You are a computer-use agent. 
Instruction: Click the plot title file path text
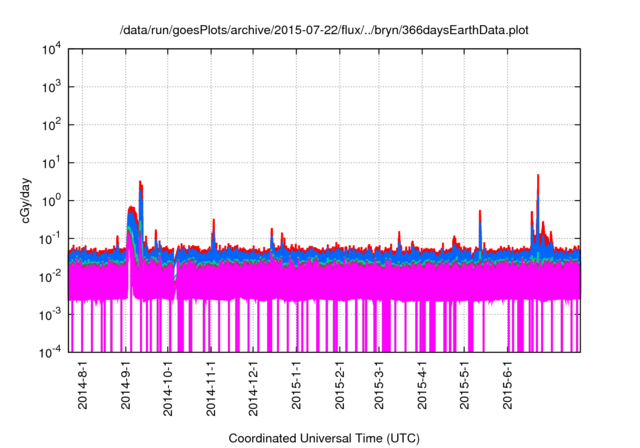point(324,31)
